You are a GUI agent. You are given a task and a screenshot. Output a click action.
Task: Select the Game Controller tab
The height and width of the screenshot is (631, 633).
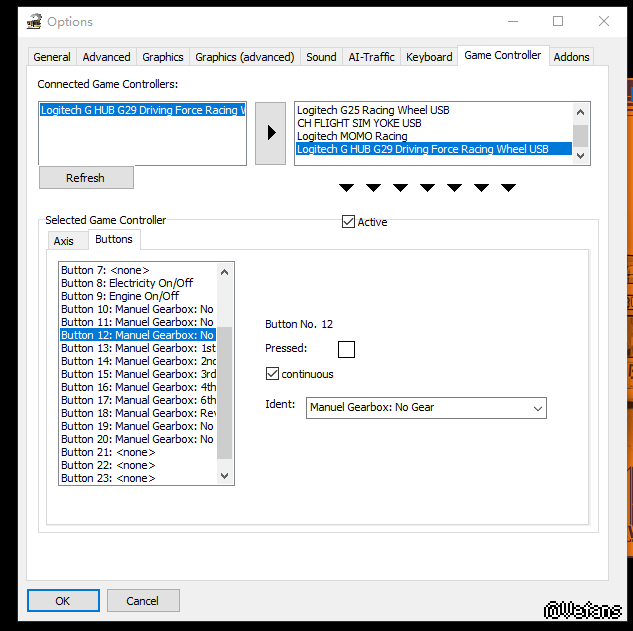click(x=503, y=55)
